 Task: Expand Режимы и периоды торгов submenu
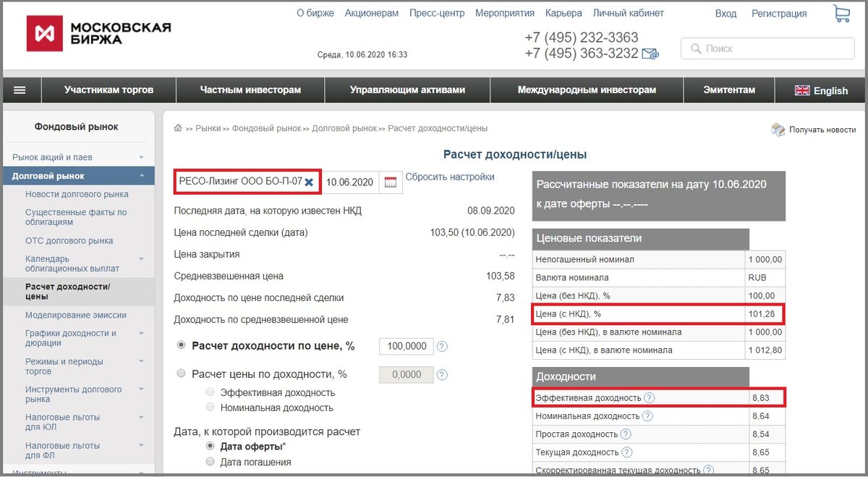coord(142,362)
